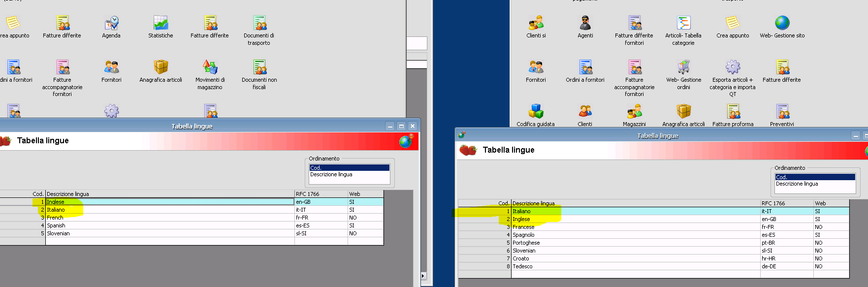Open Crea appunto note icon in the right window
This screenshot has height=287, width=868.
[733, 24]
